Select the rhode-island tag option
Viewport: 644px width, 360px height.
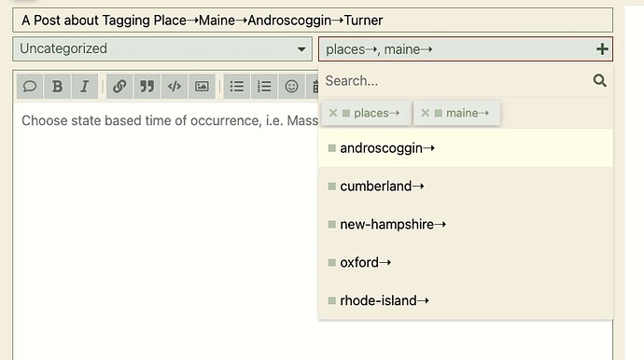[x=466, y=300]
